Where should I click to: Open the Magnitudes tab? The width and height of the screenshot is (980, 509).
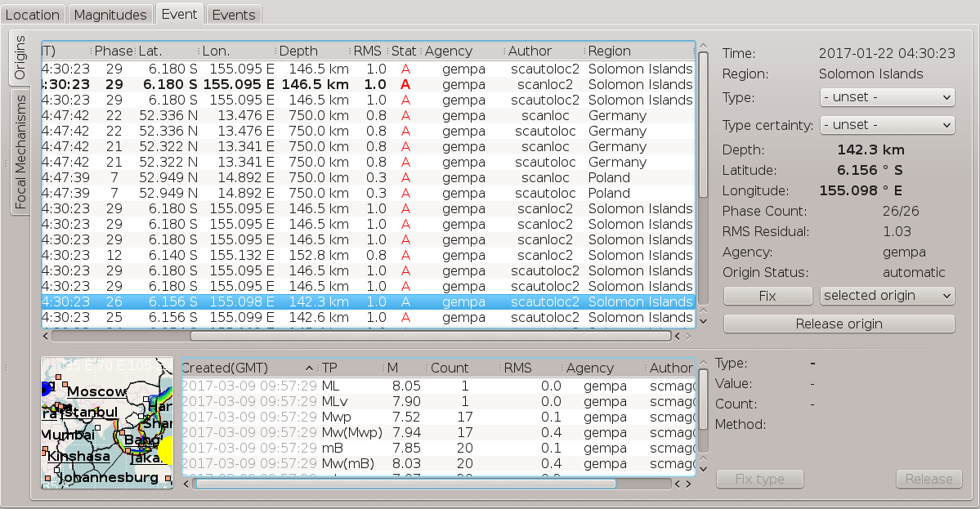pos(110,15)
